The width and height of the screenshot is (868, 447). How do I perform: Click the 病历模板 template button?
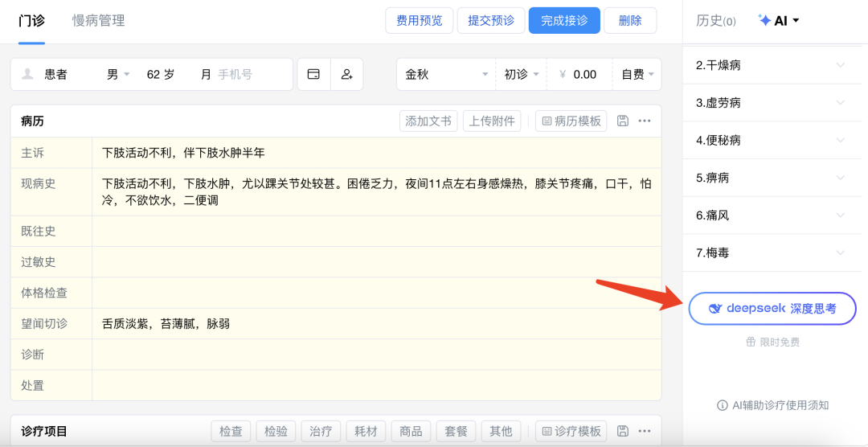571,121
